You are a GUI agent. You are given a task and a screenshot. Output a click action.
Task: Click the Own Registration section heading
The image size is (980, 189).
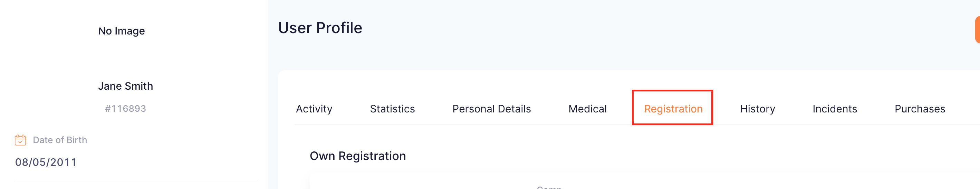tap(358, 156)
